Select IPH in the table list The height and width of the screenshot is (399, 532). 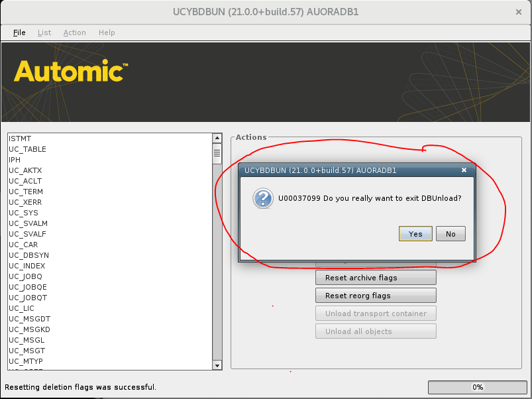pyautogui.click(x=110, y=160)
